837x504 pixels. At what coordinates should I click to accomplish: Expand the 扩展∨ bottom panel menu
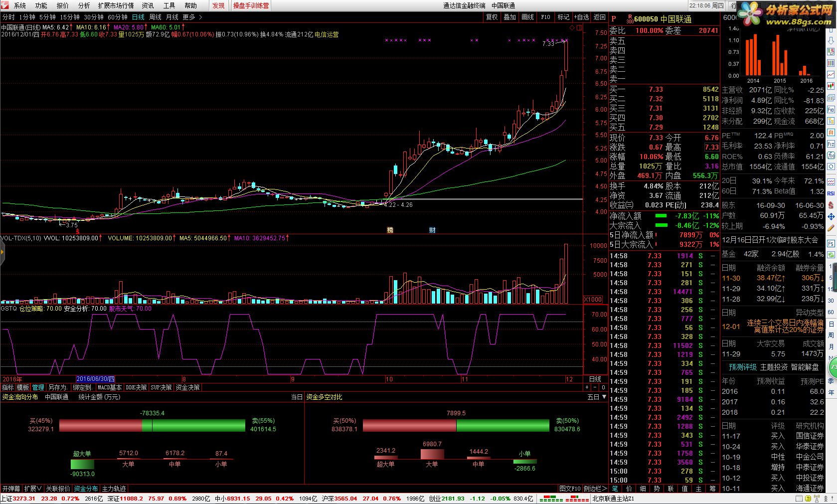pos(33,489)
